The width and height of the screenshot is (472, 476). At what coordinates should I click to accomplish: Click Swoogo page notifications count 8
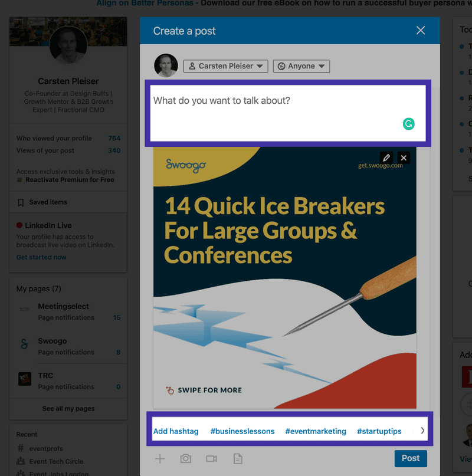point(119,352)
